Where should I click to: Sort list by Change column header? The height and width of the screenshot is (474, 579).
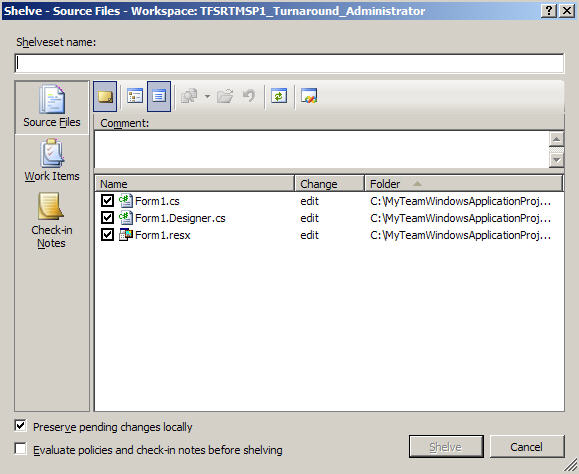click(329, 183)
